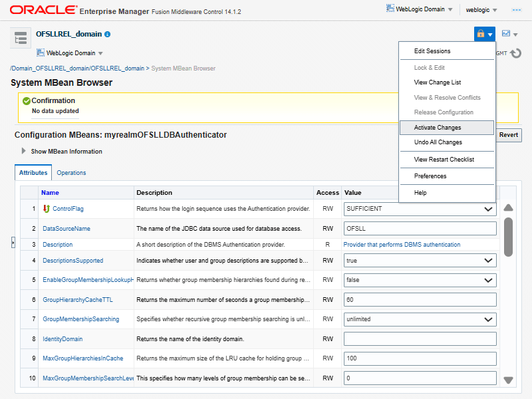This screenshot has width=532, height=399.
Task: Open the target navigation tree icon
Action: 21,39
